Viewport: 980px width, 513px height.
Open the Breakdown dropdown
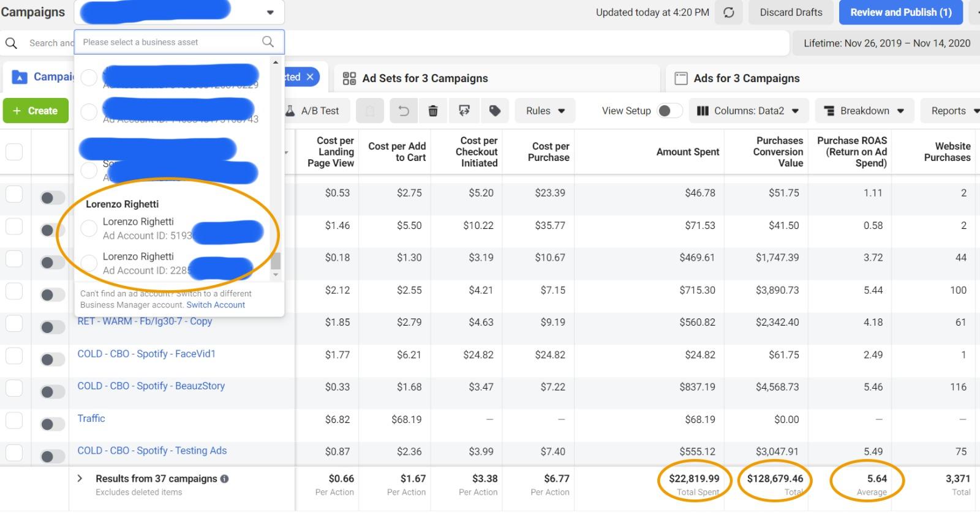click(x=865, y=111)
